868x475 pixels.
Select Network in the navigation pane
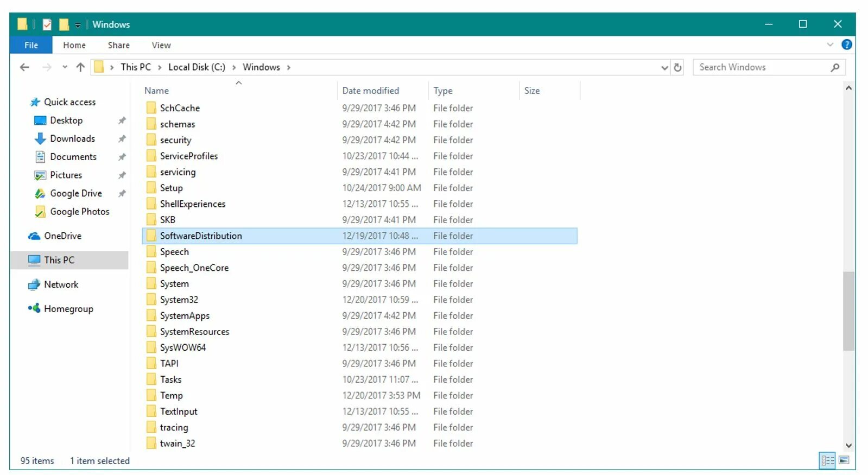[x=61, y=284]
